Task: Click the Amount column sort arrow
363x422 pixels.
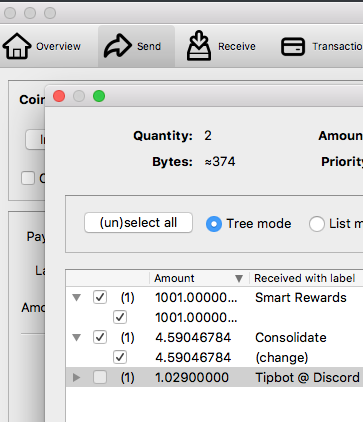Action: (239, 279)
